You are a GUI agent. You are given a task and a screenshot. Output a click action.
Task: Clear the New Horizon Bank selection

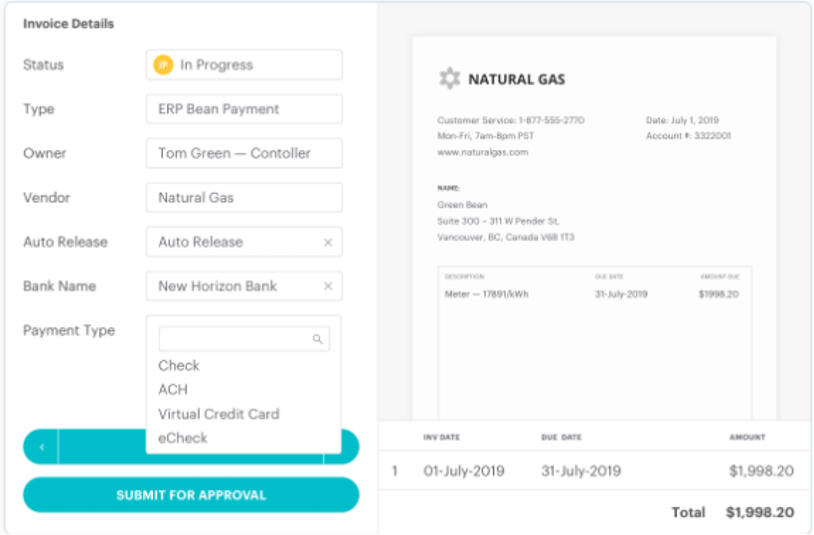(x=328, y=286)
